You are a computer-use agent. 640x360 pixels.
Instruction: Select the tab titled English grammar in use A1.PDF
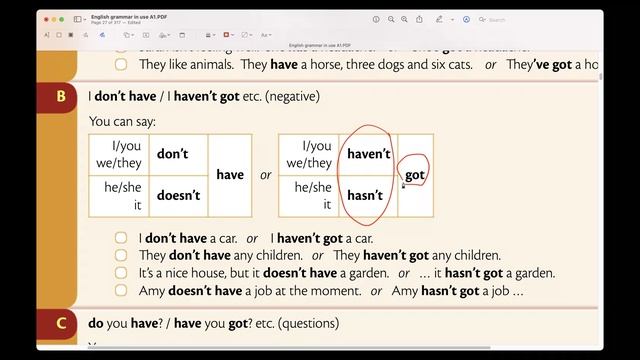[320, 45]
